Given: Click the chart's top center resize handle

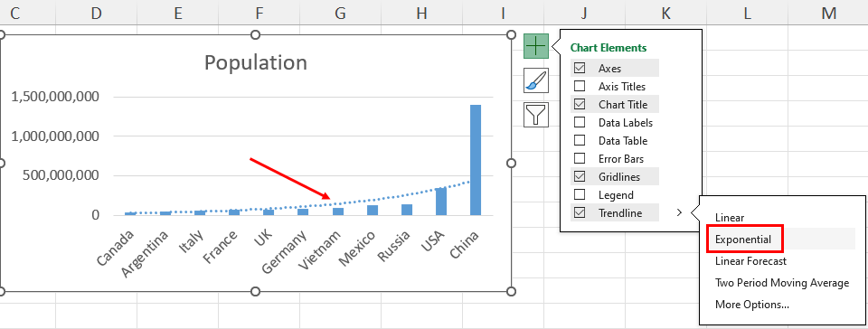Looking at the screenshot, I should 255,35.
